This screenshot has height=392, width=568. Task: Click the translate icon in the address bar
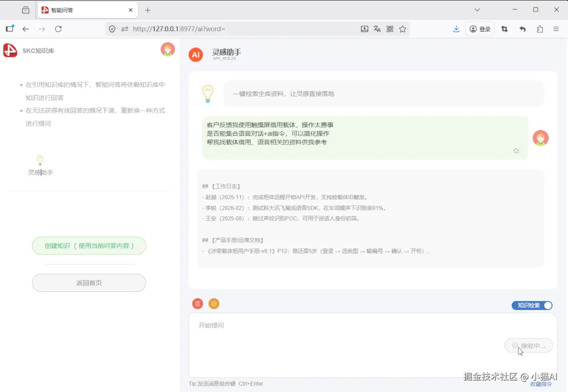pyautogui.click(x=377, y=29)
